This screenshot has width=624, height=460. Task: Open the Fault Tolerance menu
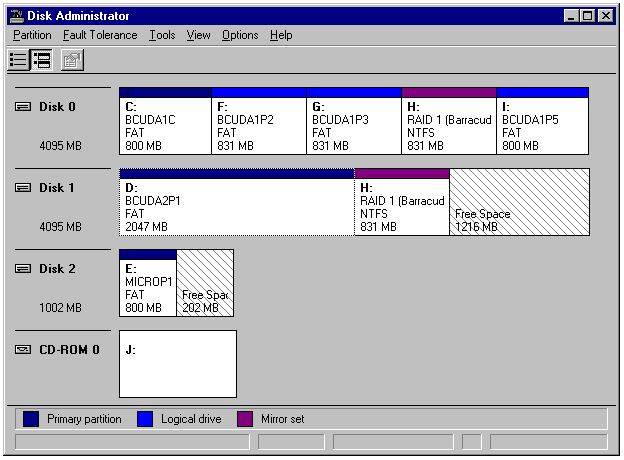click(100, 35)
